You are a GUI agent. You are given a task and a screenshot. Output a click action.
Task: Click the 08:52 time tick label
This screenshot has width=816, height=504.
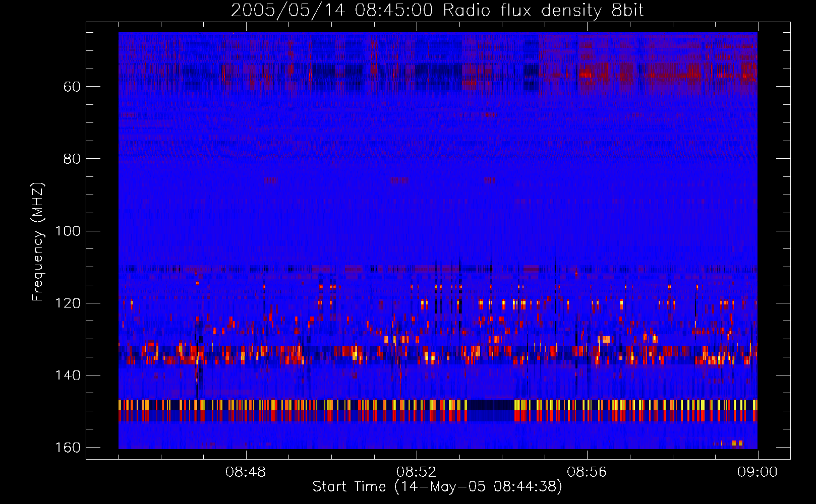click(x=416, y=472)
